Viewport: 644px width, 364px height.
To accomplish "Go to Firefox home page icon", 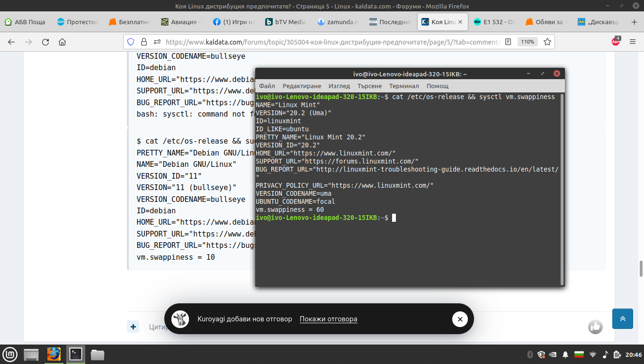I will coord(62,42).
